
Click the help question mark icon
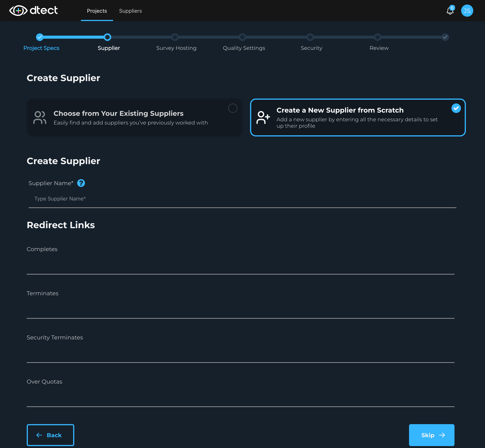[81, 183]
